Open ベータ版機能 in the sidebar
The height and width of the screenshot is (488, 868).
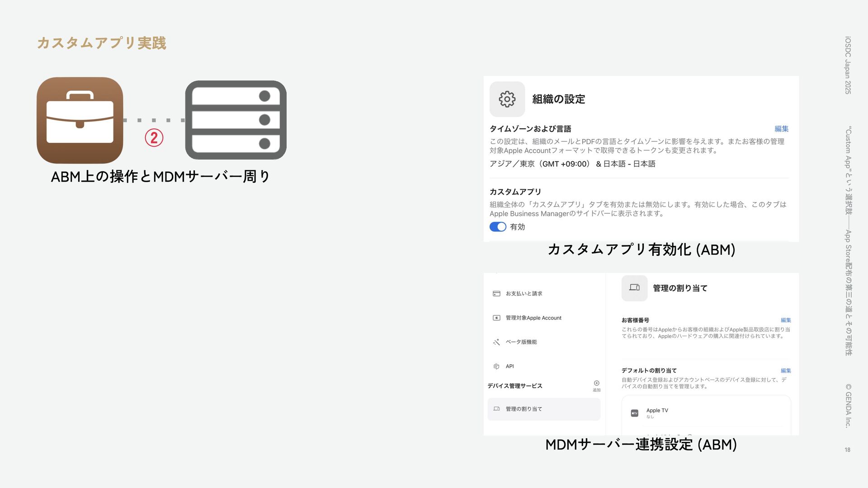coord(521,342)
